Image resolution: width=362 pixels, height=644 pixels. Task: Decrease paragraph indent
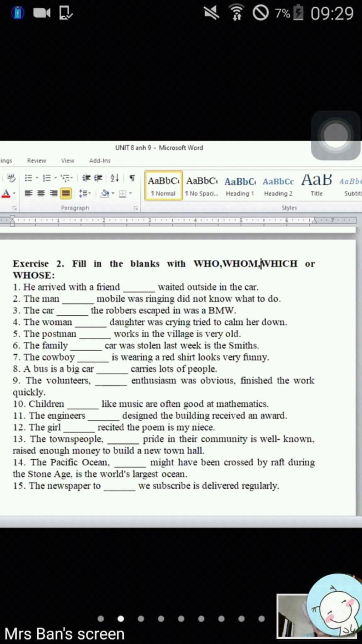tap(86, 178)
